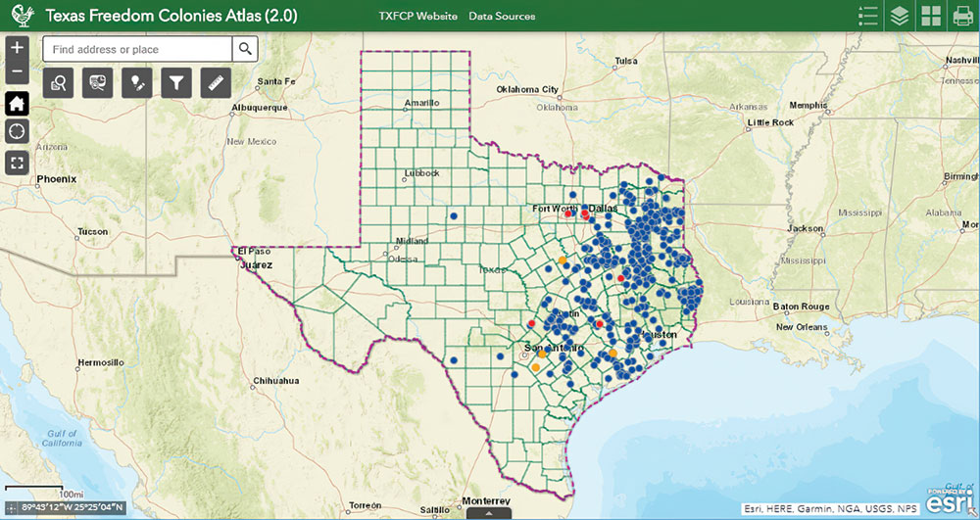Select the Measurement ruler tool
Image resolution: width=980 pixels, height=520 pixels.
(x=216, y=83)
